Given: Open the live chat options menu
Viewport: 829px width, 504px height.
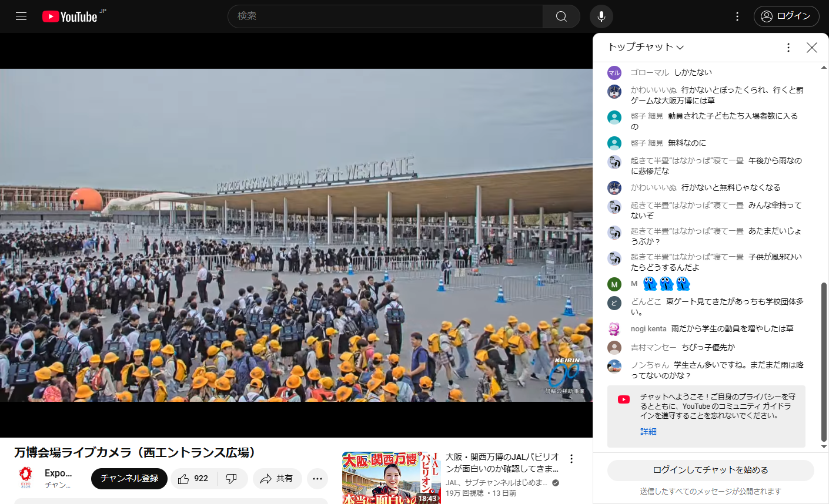Looking at the screenshot, I should coord(788,48).
